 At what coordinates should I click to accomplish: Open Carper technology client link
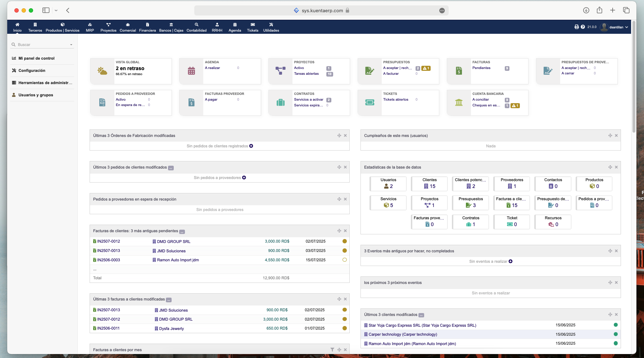coord(403,334)
